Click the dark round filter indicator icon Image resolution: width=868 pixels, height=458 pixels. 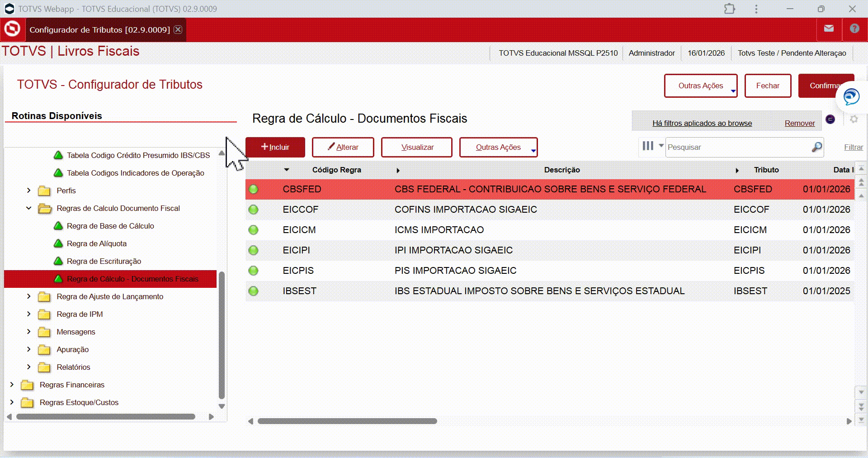tap(830, 119)
